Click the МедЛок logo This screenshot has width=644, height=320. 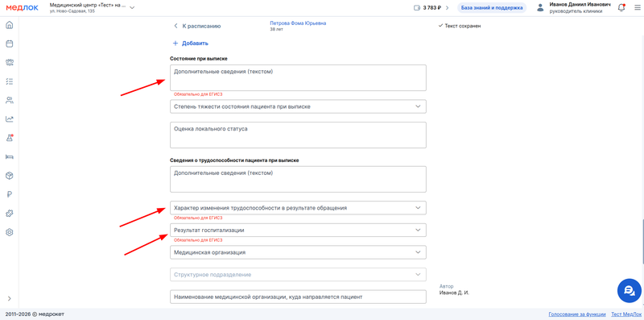23,8
